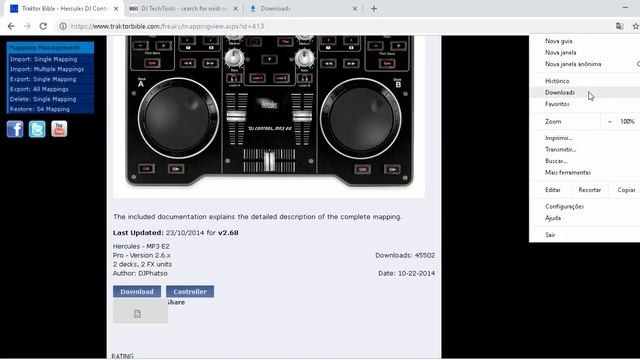The height and width of the screenshot is (360, 640).
Task: Click the Share link
Action: click(176, 302)
